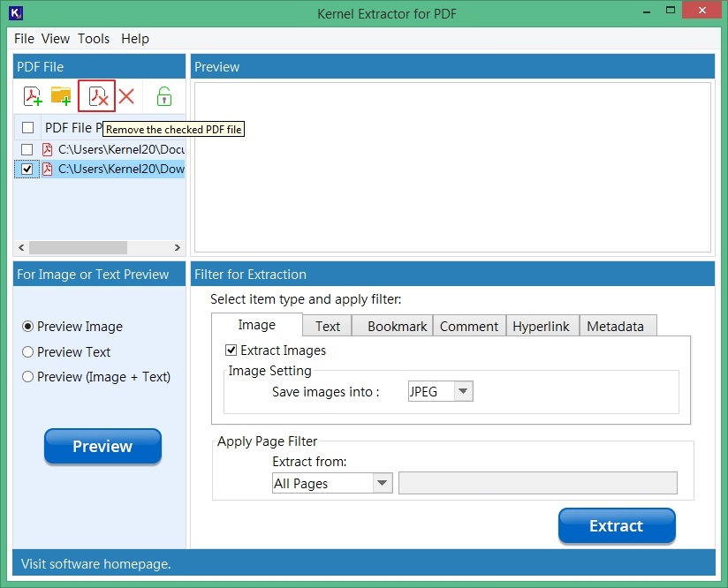Click the Remove checked PDF file icon
Image resolution: width=728 pixels, height=588 pixels.
pos(96,96)
